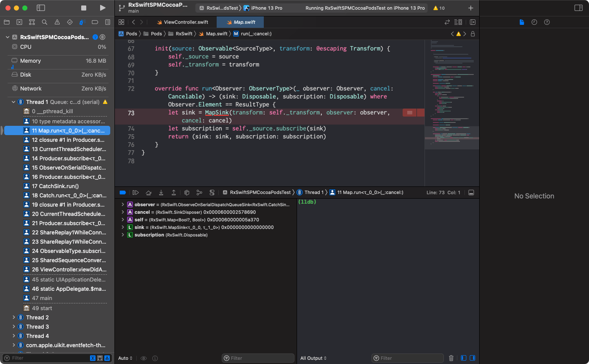Toggle the navigator sidebar
Viewport: 589px width, 364px height.
click(41, 8)
